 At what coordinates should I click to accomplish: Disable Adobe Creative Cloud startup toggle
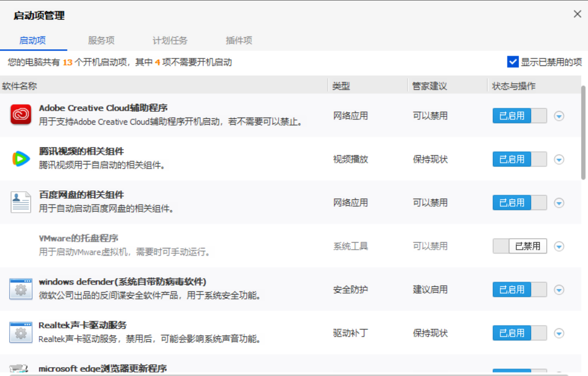pyautogui.click(x=520, y=116)
